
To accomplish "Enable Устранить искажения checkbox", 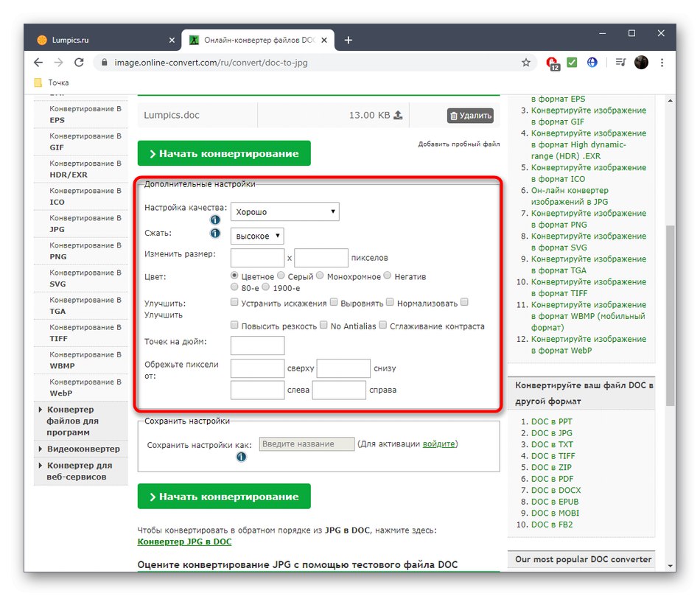I will pos(234,303).
